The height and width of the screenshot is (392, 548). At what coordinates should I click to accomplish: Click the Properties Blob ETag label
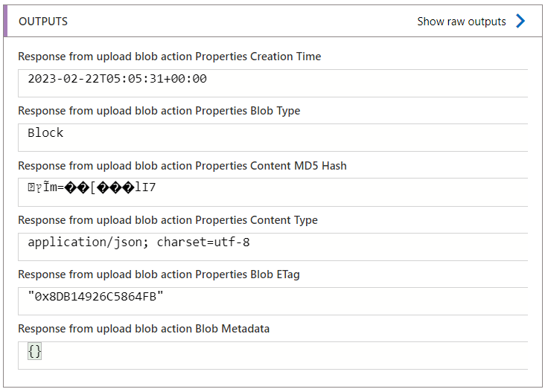(x=159, y=274)
